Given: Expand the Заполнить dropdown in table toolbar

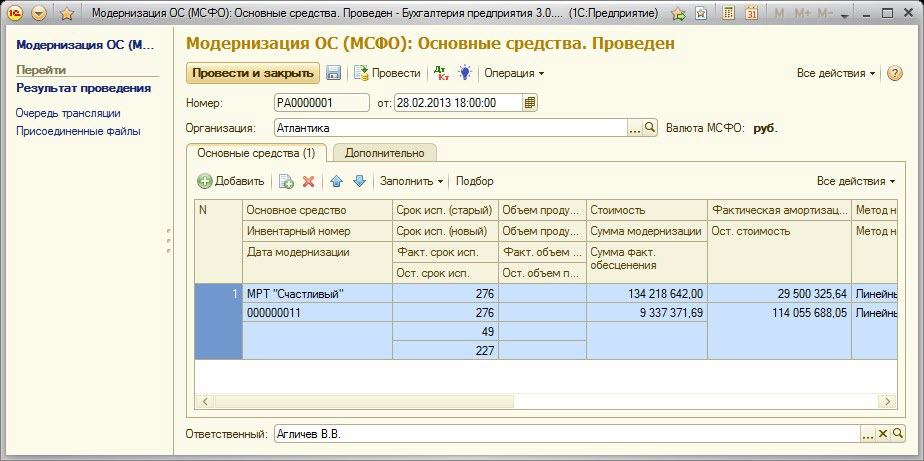Looking at the screenshot, I should 412,181.
